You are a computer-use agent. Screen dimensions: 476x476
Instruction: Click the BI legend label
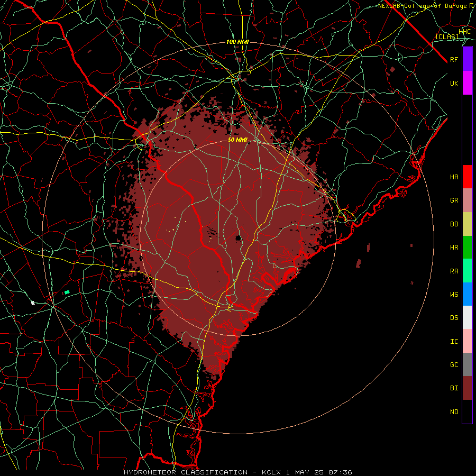(454, 388)
